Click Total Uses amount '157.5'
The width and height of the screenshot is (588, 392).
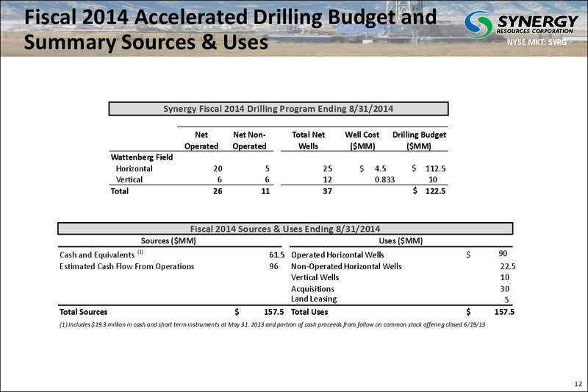tap(504, 312)
